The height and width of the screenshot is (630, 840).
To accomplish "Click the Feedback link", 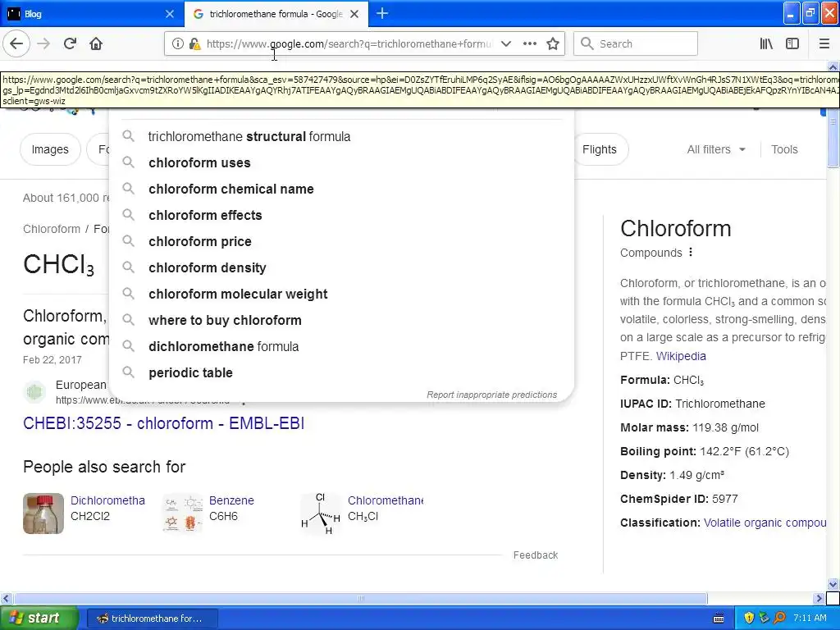I will [x=536, y=555].
